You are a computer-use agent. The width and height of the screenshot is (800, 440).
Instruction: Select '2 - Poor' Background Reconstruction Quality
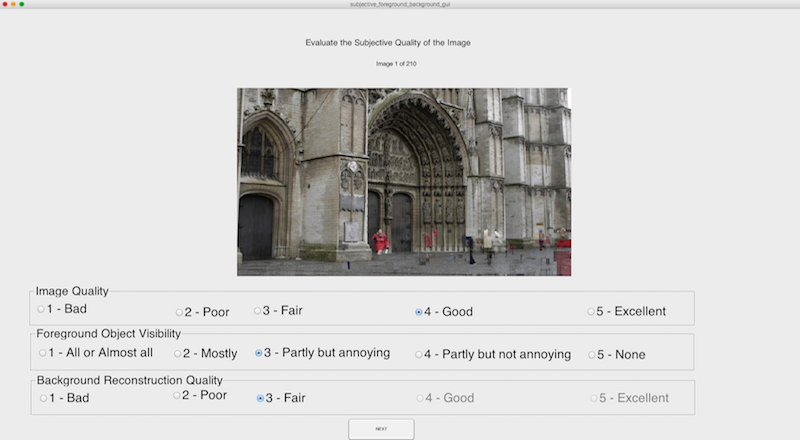tap(176, 395)
